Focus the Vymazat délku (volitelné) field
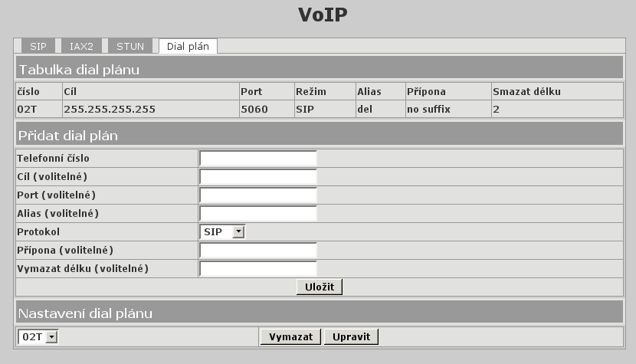Image resolution: width=636 pixels, height=364 pixels. pyautogui.click(x=257, y=268)
